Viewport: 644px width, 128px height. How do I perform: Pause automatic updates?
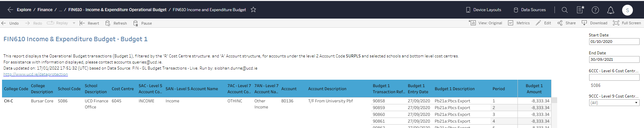pos(143,23)
